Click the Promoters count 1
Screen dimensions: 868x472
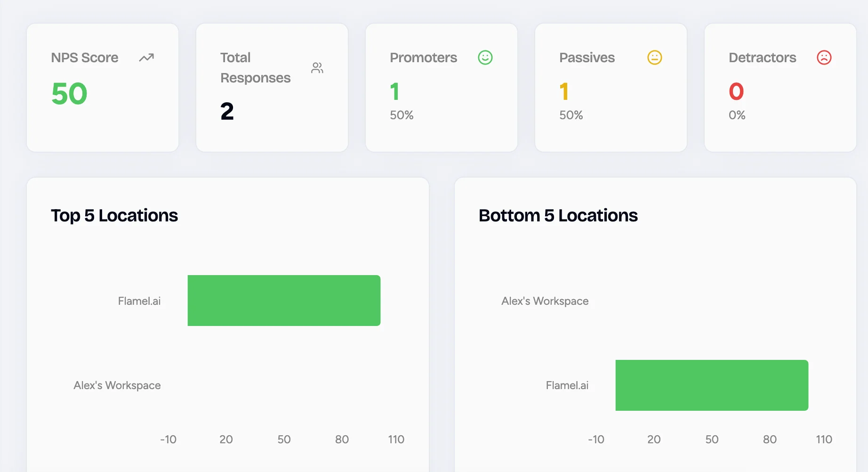(x=394, y=91)
